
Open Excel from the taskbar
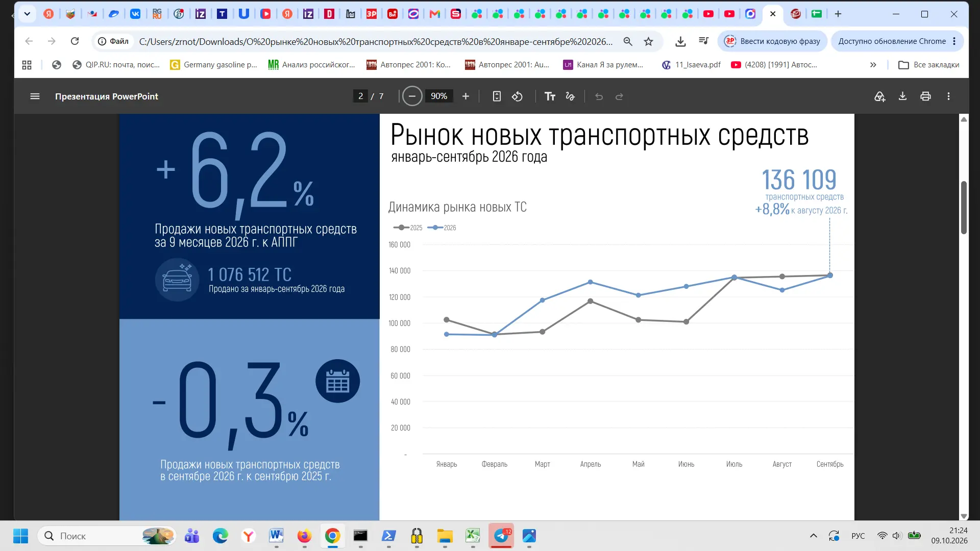coord(473,536)
